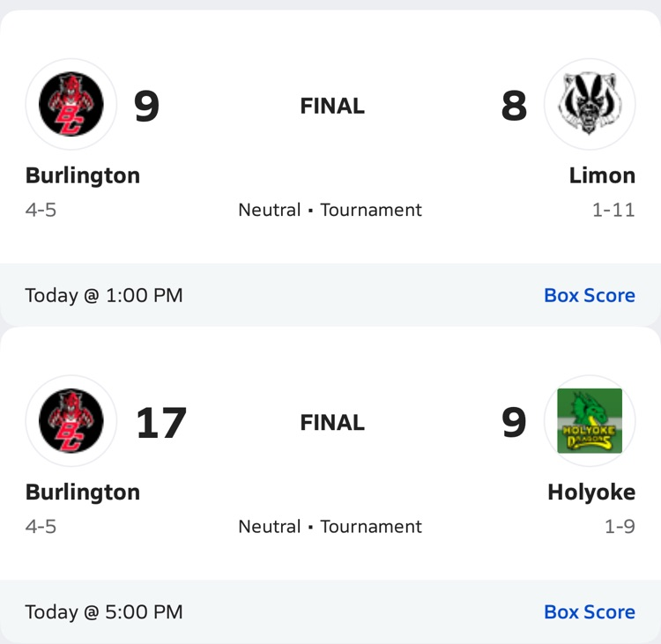Image resolution: width=661 pixels, height=644 pixels.
Task: Click Limon's 1-11 record
Action: coord(613,210)
